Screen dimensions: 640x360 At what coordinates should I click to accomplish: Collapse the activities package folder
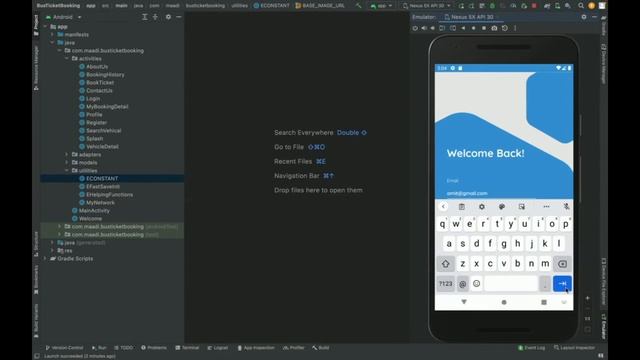click(67, 59)
